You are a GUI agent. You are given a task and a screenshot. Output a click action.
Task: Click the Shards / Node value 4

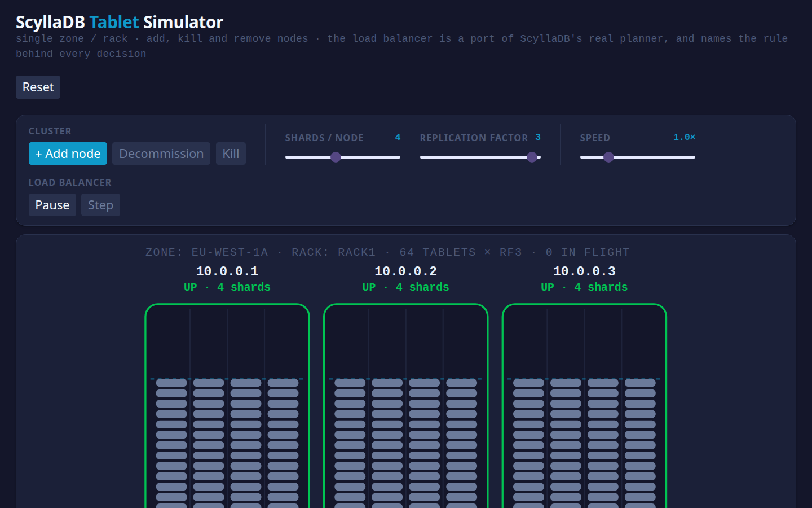(x=398, y=137)
